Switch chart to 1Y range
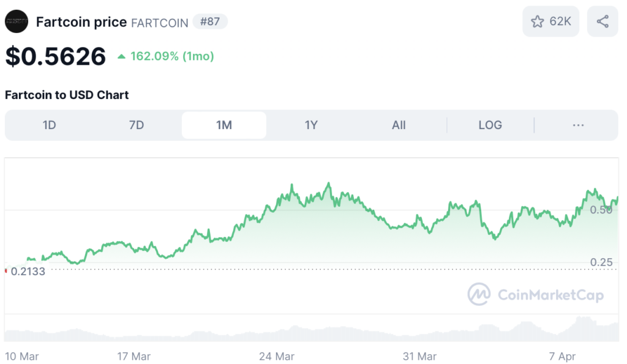 coord(311,125)
